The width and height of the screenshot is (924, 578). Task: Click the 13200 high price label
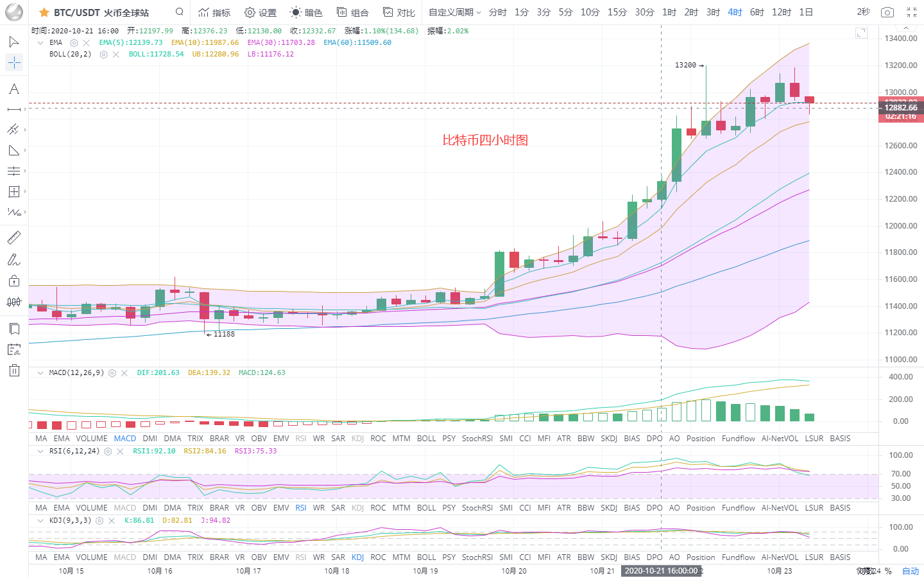tap(685, 66)
